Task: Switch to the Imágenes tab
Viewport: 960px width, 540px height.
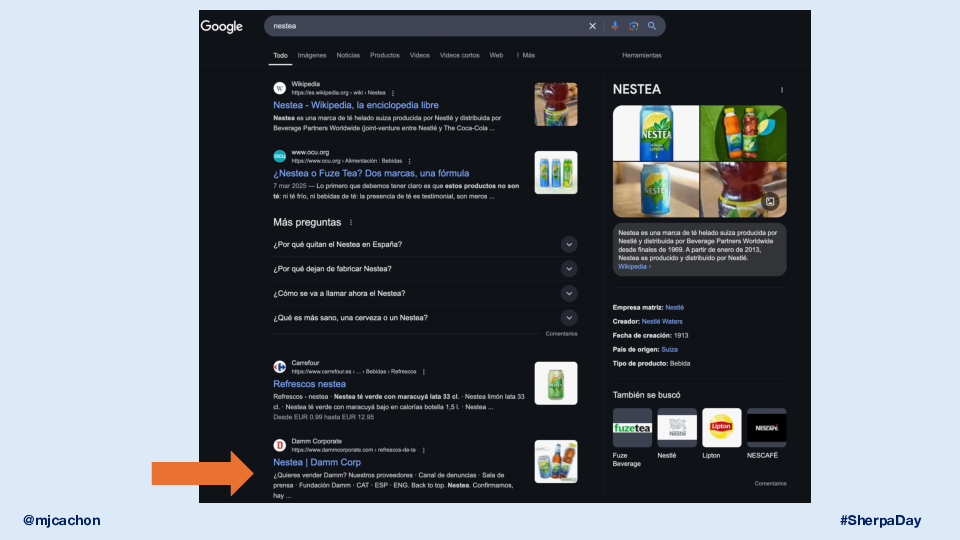Action: [x=312, y=55]
